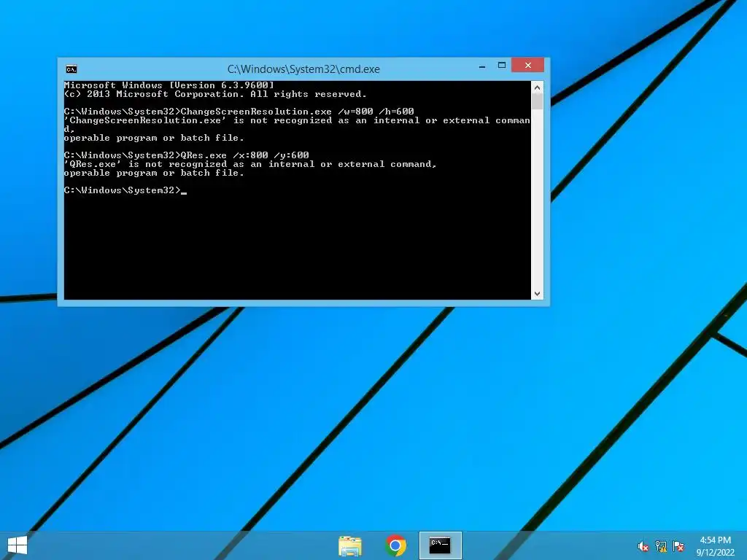Click the 2013 Microsoft Corporation copyright line
The width and height of the screenshot is (747, 560).
click(x=215, y=94)
